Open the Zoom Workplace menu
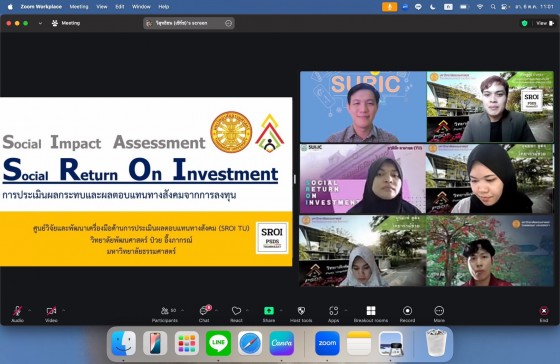 (x=41, y=6)
